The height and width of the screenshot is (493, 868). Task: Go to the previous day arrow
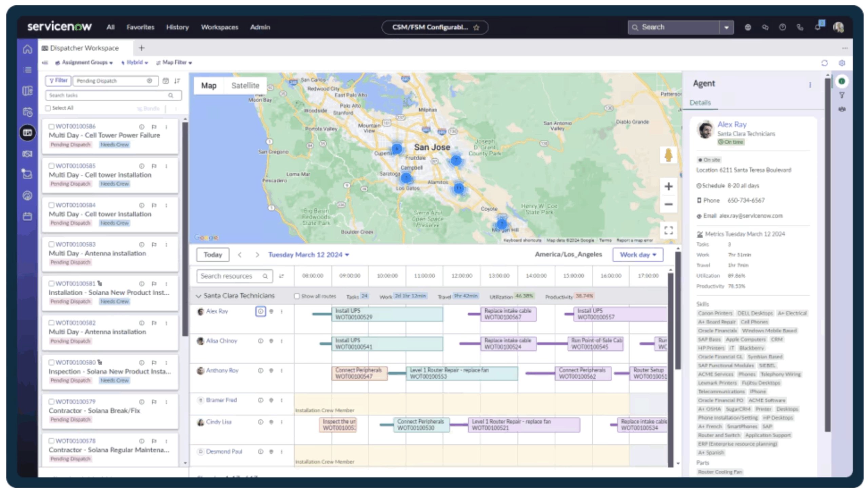click(240, 255)
